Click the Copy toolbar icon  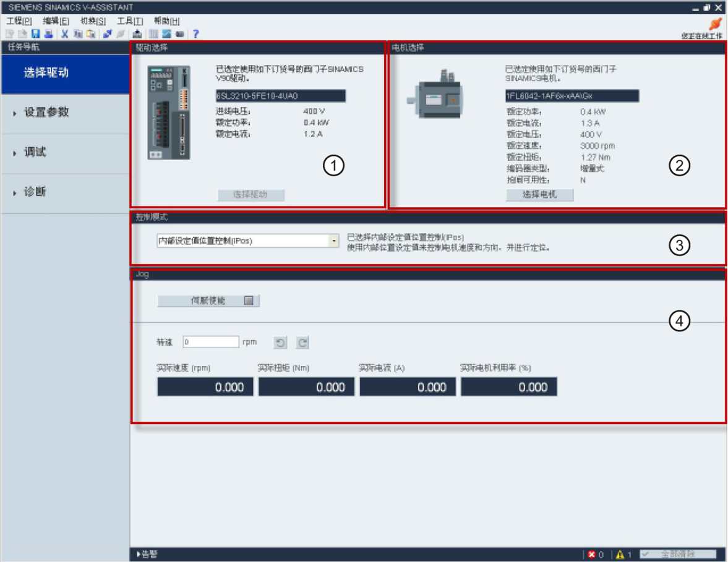click(x=77, y=34)
